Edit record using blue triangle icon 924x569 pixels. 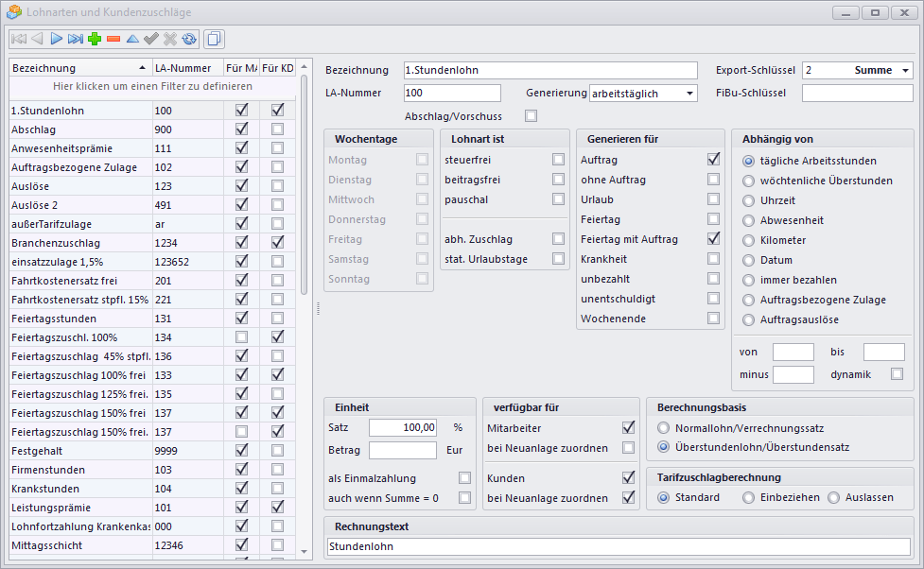[132, 39]
